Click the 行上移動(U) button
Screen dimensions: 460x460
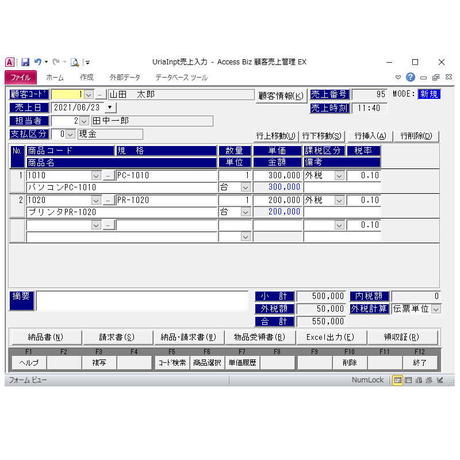[x=276, y=136]
